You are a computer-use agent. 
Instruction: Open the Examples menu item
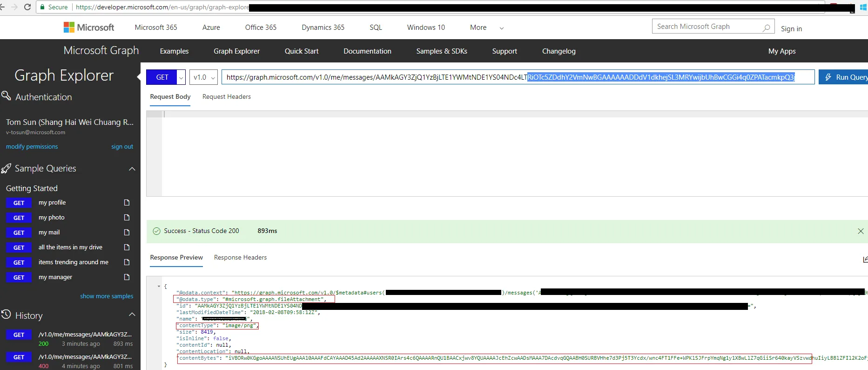[174, 51]
